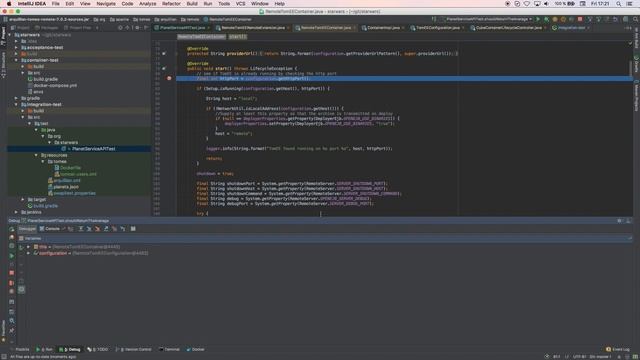Toggle the breakpoint on the highlighted line

169,78
